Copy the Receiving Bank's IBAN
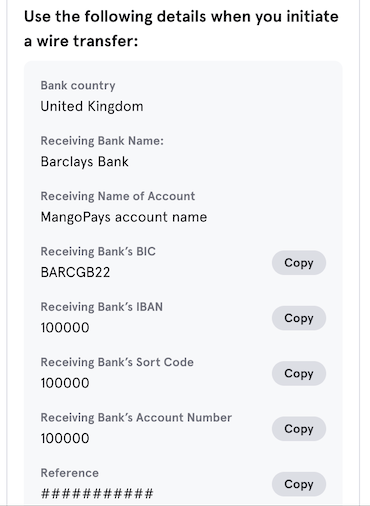 pyautogui.click(x=299, y=318)
